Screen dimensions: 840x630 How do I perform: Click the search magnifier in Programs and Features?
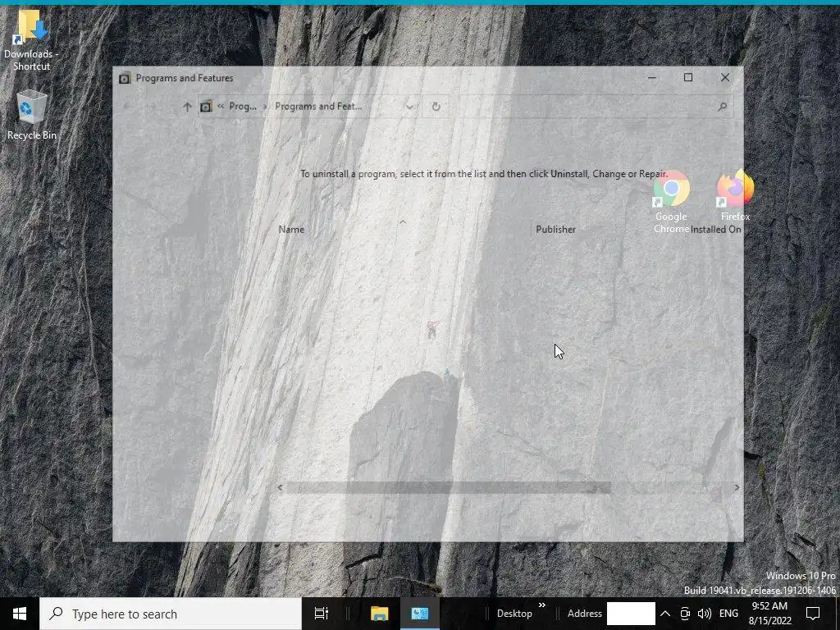click(x=722, y=107)
